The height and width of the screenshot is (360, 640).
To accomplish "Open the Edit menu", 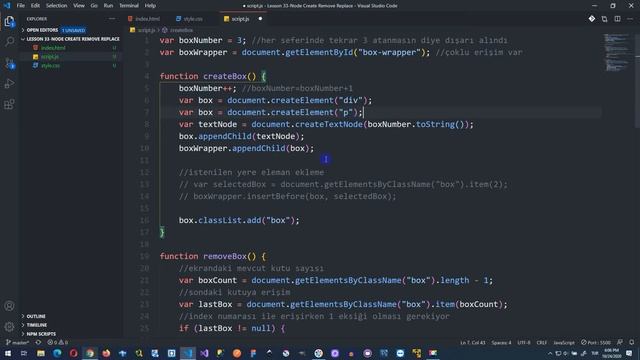I will pos(36,6).
